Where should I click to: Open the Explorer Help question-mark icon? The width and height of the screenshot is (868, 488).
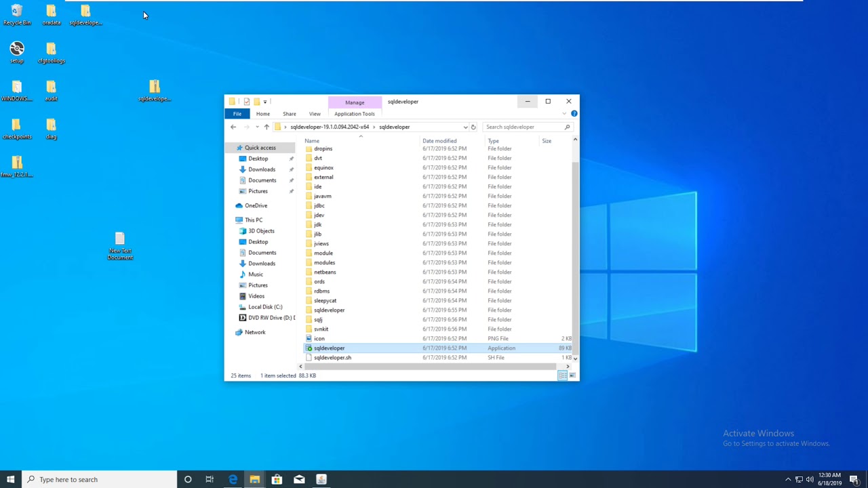point(574,113)
